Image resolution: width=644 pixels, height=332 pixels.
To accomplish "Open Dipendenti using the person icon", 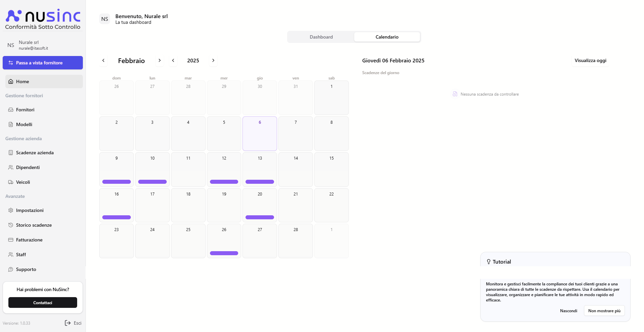I will coord(10,167).
